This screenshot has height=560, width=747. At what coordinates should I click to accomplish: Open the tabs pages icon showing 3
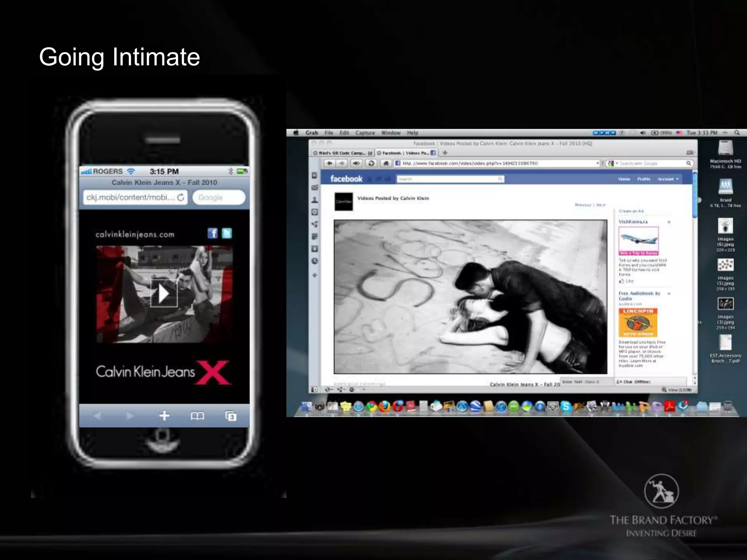click(x=231, y=416)
